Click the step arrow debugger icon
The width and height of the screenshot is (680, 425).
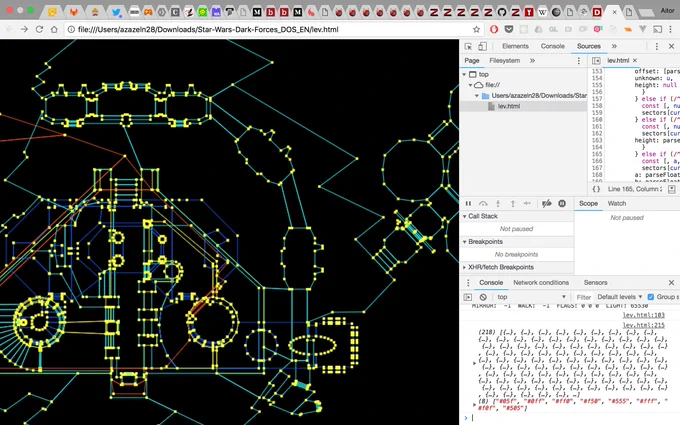527,203
